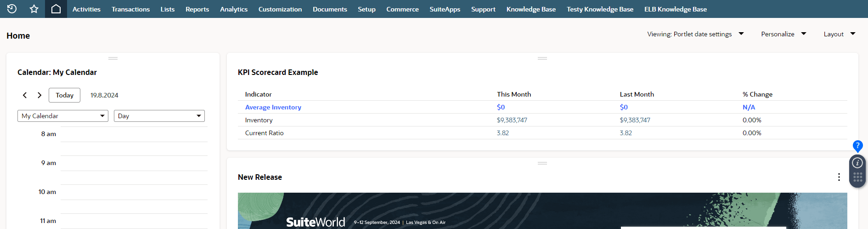Open the Reports menu

click(197, 9)
